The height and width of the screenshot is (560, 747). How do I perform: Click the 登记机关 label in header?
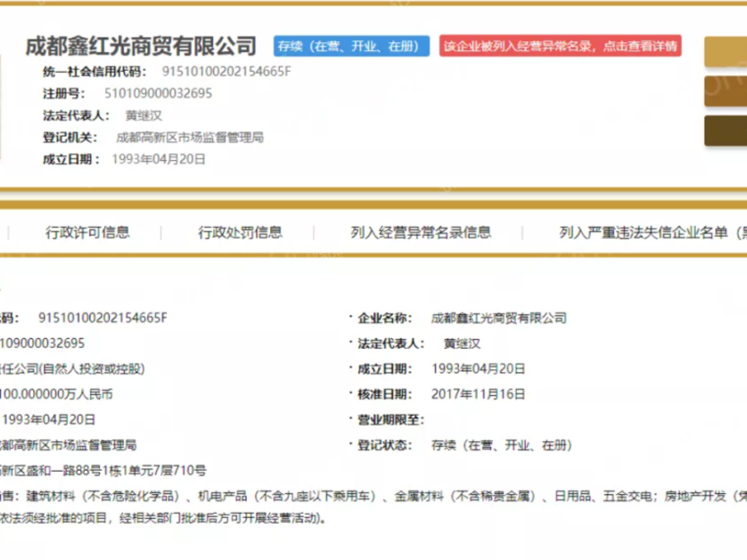72,138
